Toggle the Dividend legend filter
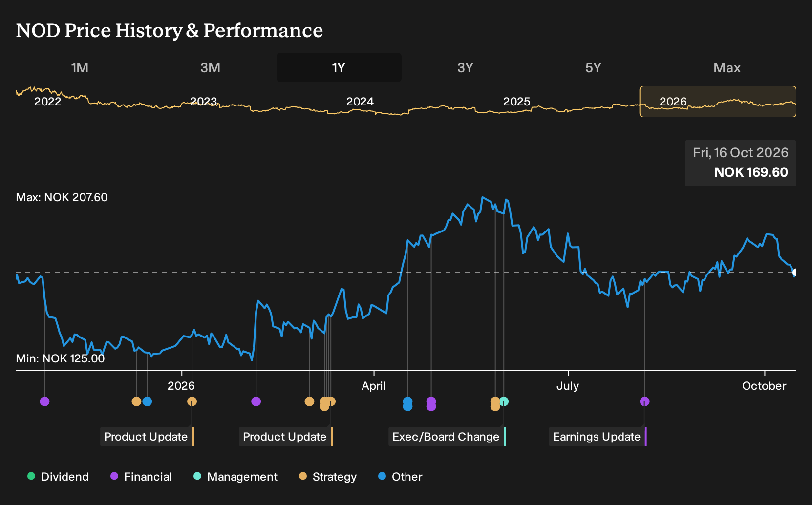This screenshot has height=505, width=812. [x=58, y=477]
